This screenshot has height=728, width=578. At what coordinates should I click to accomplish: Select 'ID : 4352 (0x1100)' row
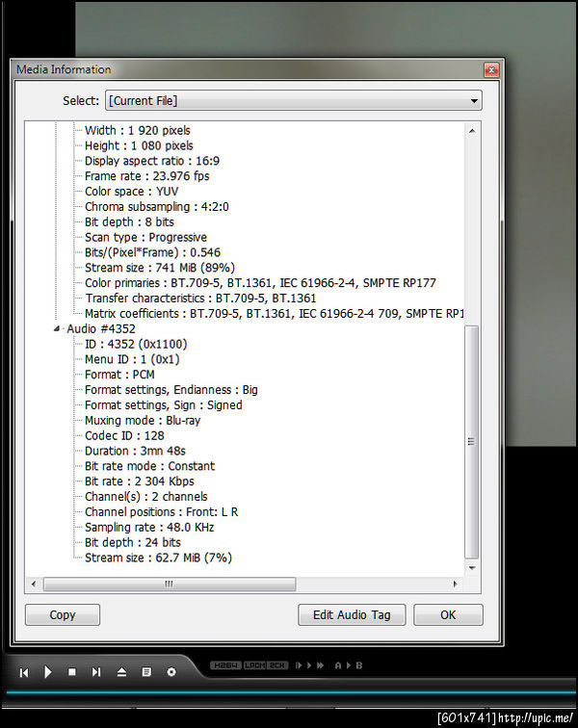136,345
